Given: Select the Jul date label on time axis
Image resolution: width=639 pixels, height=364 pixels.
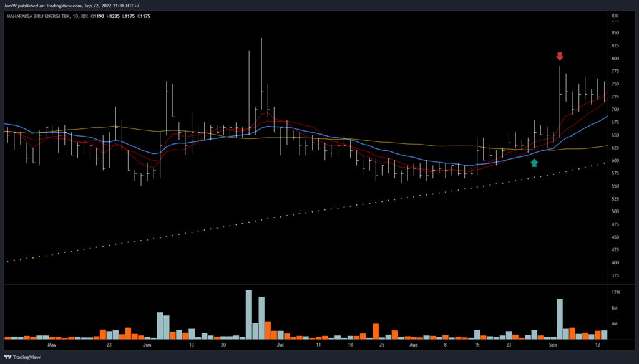Looking at the screenshot, I should tap(280, 344).
